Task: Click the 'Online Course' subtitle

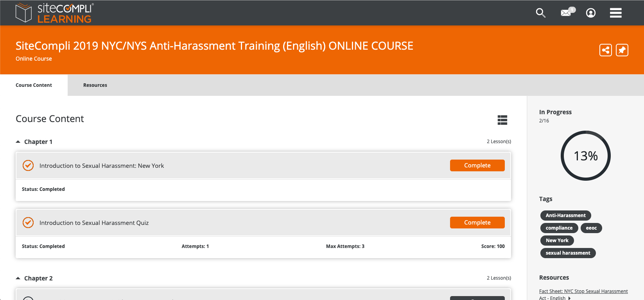Action: click(x=34, y=59)
